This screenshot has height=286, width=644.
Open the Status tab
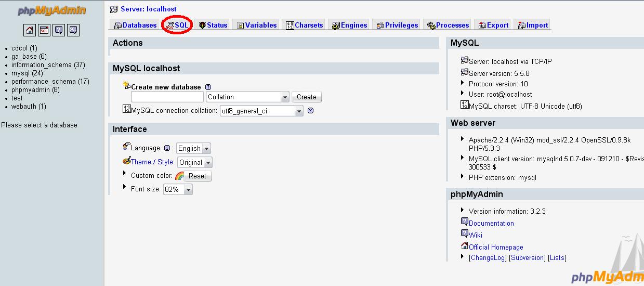click(x=213, y=25)
